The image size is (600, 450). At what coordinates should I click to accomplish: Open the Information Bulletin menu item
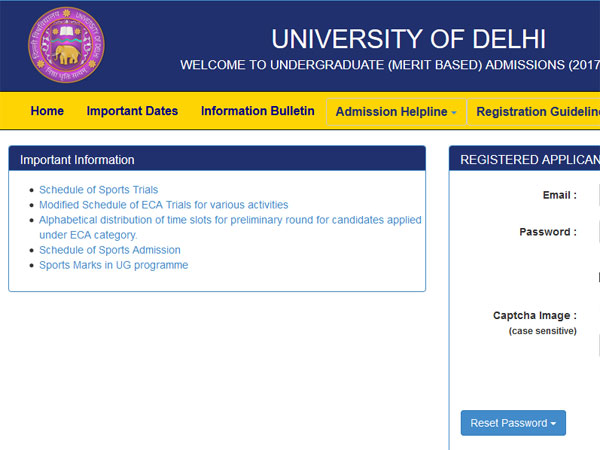tap(257, 111)
